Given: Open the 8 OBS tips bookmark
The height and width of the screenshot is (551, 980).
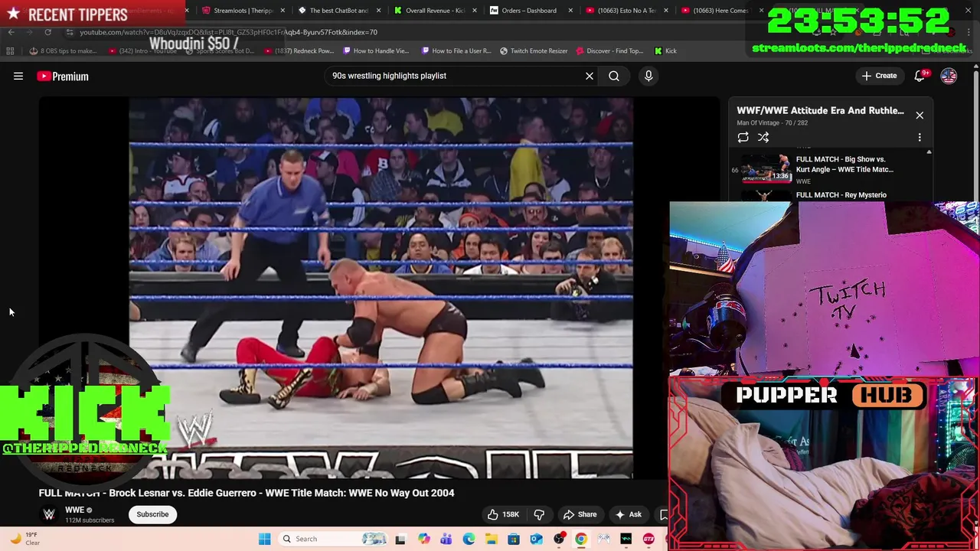Looking at the screenshot, I should click(63, 51).
